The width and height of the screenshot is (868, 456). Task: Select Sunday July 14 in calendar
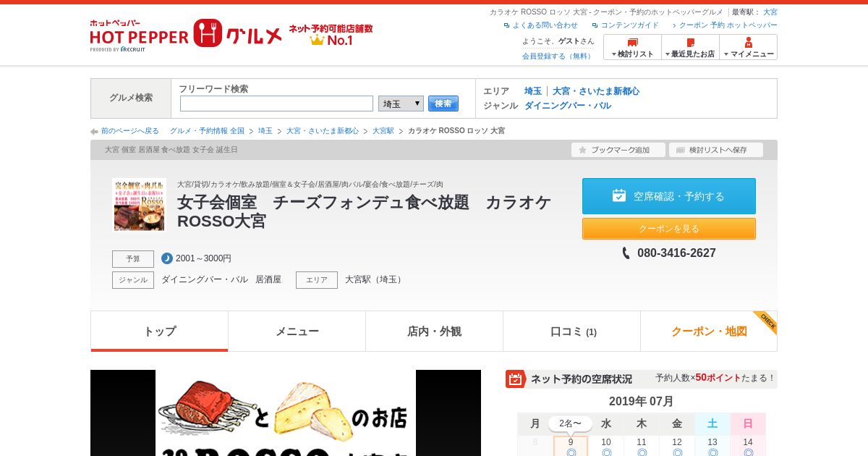click(748, 447)
